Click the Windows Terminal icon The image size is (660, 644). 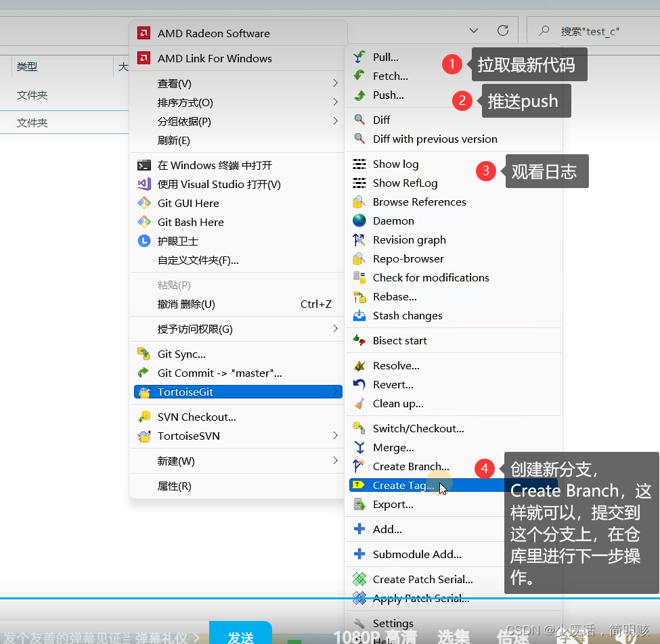click(x=144, y=165)
